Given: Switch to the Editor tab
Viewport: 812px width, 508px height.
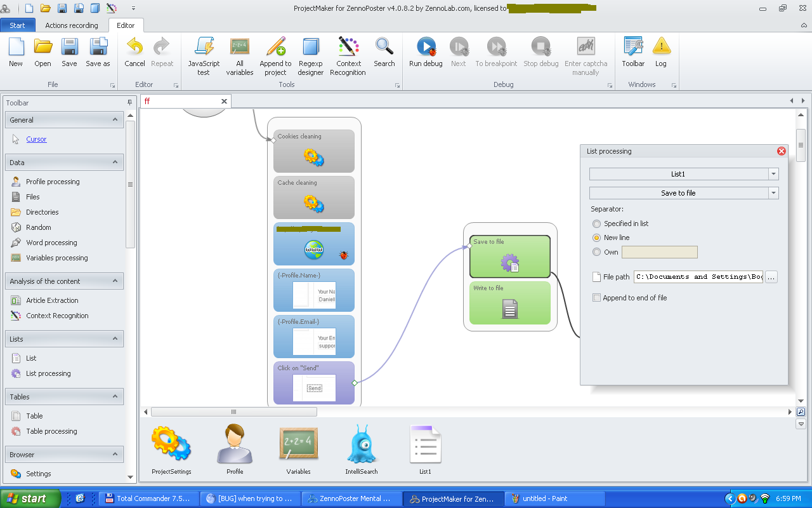Looking at the screenshot, I should coord(126,25).
